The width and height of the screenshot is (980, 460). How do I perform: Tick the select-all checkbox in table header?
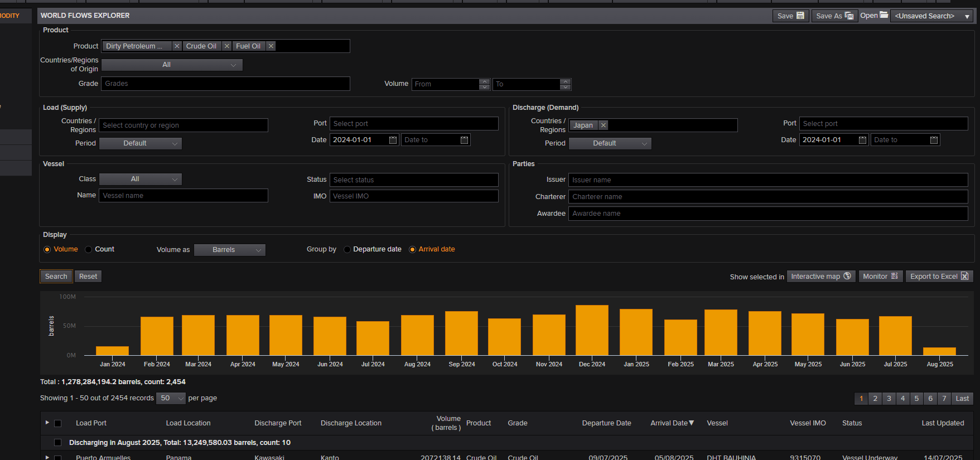[57, 423]
